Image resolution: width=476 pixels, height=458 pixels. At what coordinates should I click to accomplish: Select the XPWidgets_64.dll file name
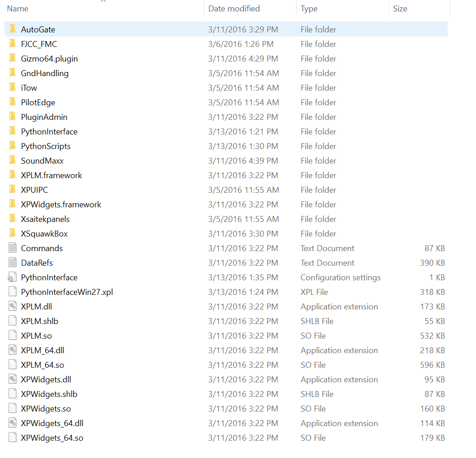(52, 423)
